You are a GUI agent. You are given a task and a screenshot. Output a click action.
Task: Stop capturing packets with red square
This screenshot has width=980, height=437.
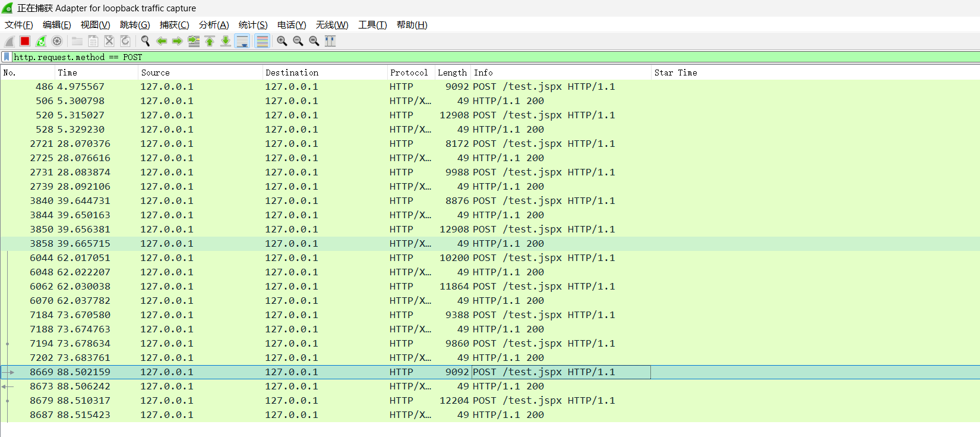(25, 41)
